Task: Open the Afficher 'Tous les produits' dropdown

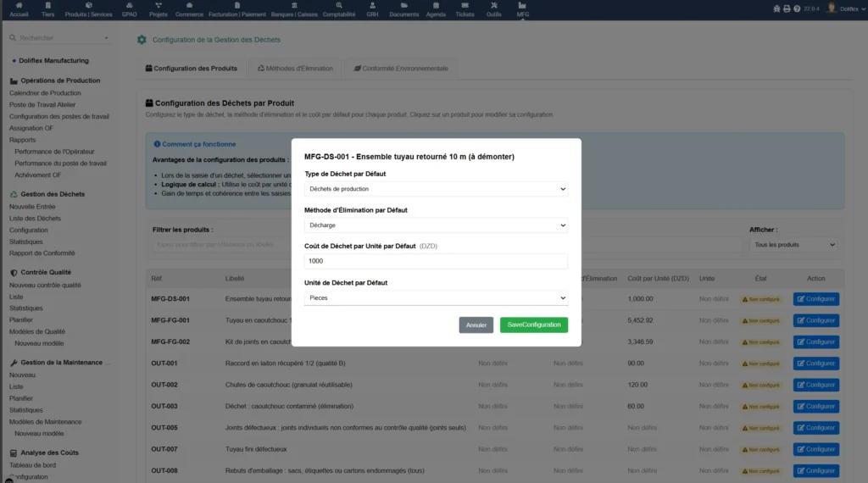Action: 793,245
